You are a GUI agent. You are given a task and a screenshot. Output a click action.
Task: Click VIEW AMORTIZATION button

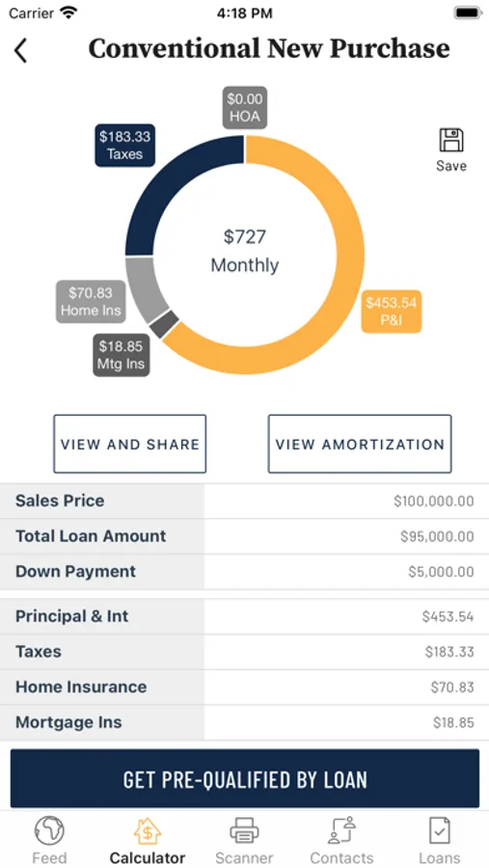pos(360,444)
